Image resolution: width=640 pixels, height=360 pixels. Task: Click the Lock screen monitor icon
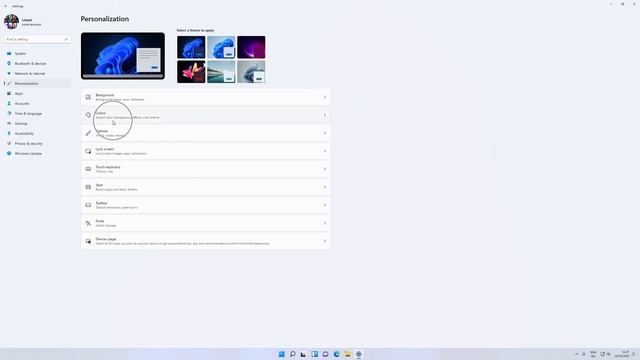[x=88, y=151]
